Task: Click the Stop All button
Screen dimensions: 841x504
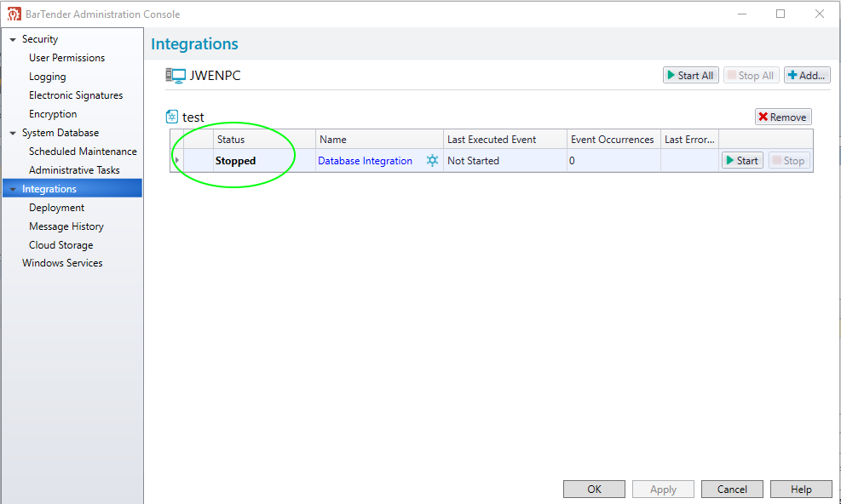Action: click(x=751, y=76)
